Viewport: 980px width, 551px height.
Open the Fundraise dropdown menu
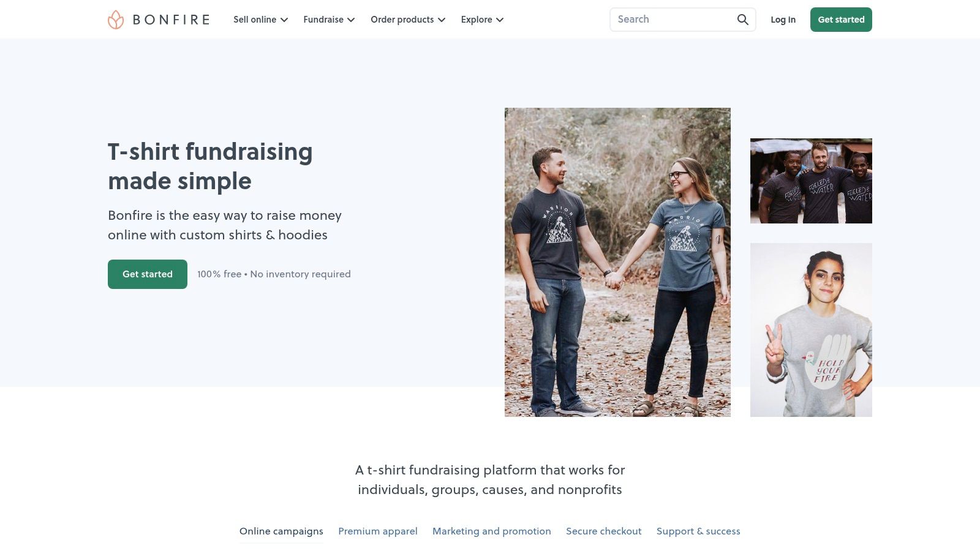329,20
